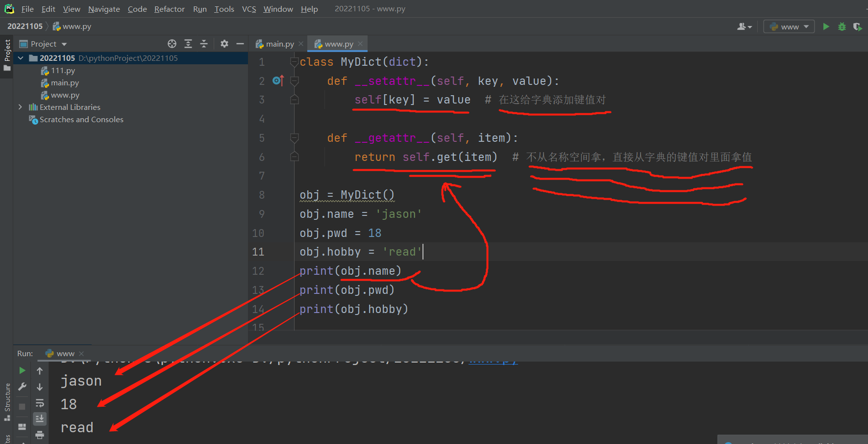This screenshot has width=868, height=444.
Task: Open run configuration wrench in Run panel
Action: [22, 387]
